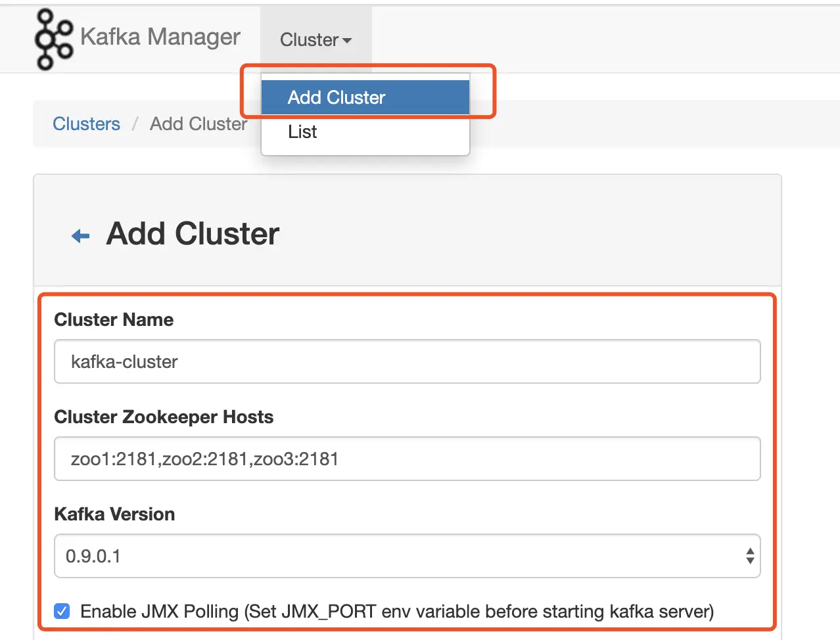Click the Kafka Version label
This screenshot has height=640, width=840.
114,514
